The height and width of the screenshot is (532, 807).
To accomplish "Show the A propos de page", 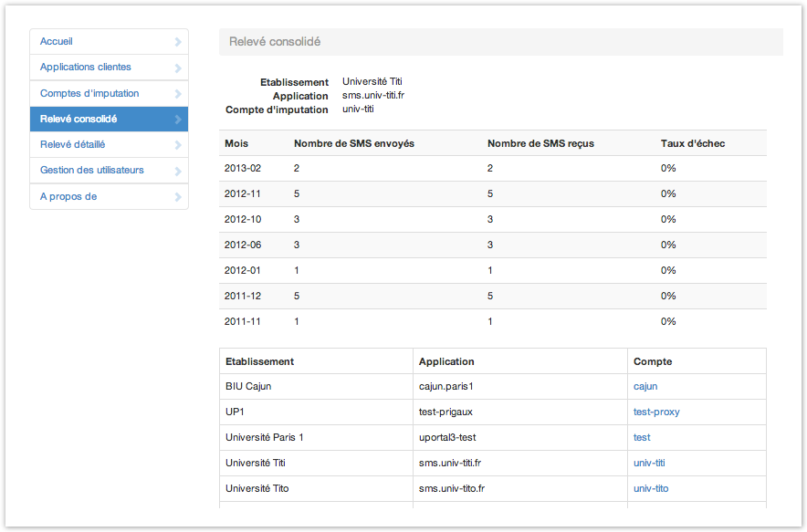I will point(68,197).
